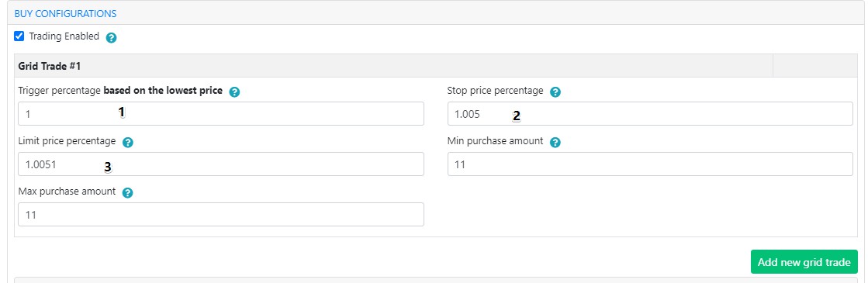This screenshot has width=868, height=283.
Task: Click the Max purchase amount input
Action: 221,214
